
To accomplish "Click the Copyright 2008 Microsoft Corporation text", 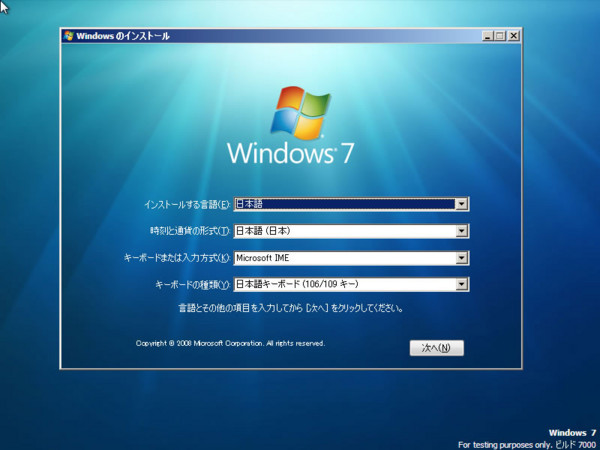I will (x=230, y=343).
